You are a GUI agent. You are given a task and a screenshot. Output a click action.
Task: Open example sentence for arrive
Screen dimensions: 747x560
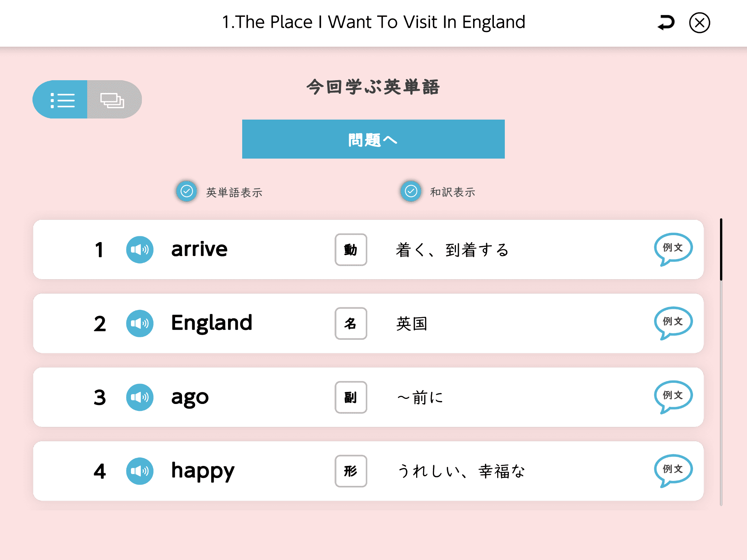pos(673,248)
